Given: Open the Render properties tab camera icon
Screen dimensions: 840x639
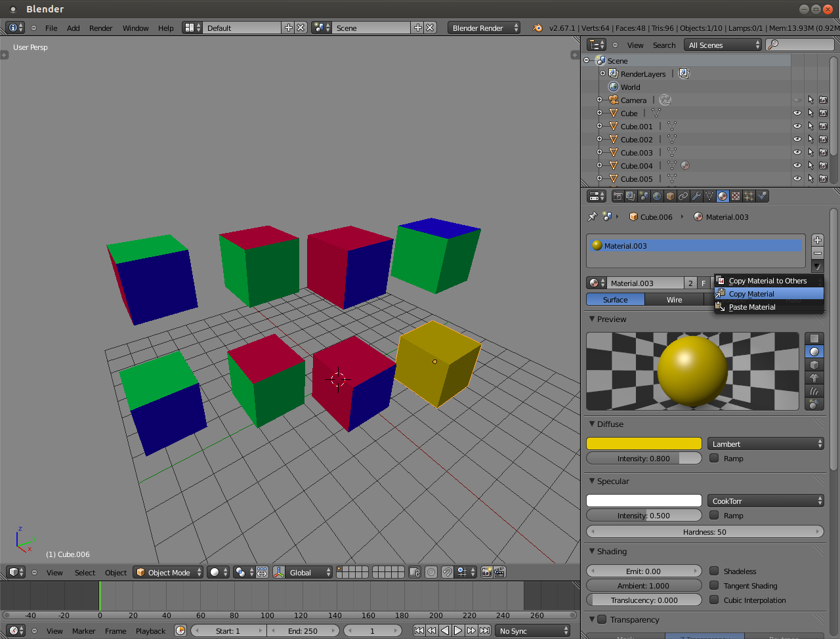Looking at the screenshot, I should [x=618, y=196].
